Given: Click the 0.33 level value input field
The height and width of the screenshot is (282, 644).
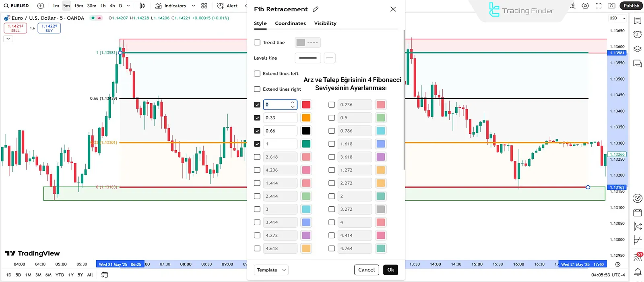Looking at the screenshot, I should click(x=280, y=118).
